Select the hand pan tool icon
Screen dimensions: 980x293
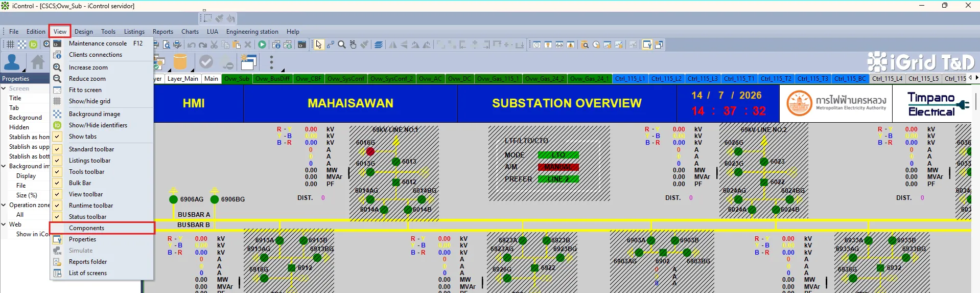point(353,45)
